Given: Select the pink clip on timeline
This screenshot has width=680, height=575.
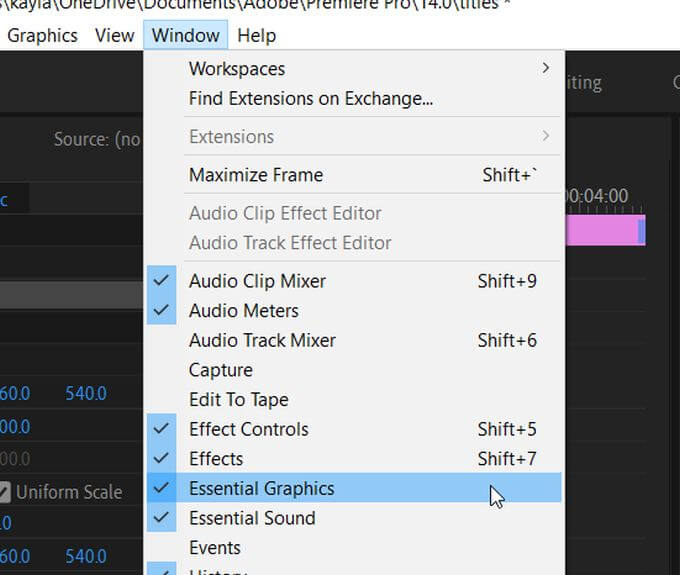Looking at the screenshot, I should tap(601, 230).
